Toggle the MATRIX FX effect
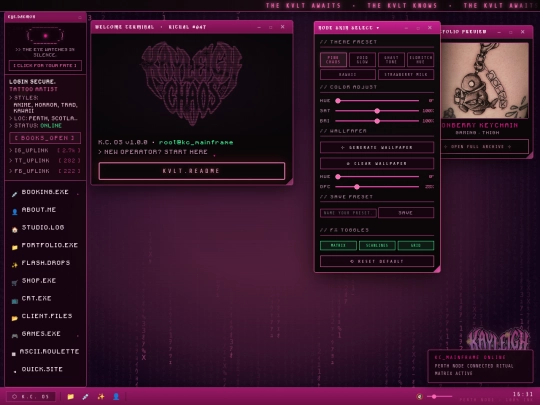540x405 pixels. click(x=338, y=246)
